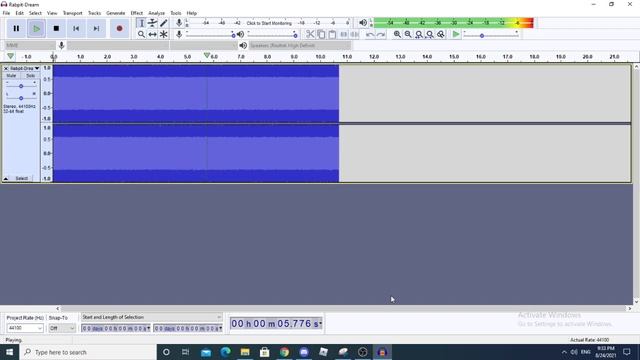This screenshot has width=640, height=360.
Task: Select the Multi-tool asterisk
Action: (163, 34)
